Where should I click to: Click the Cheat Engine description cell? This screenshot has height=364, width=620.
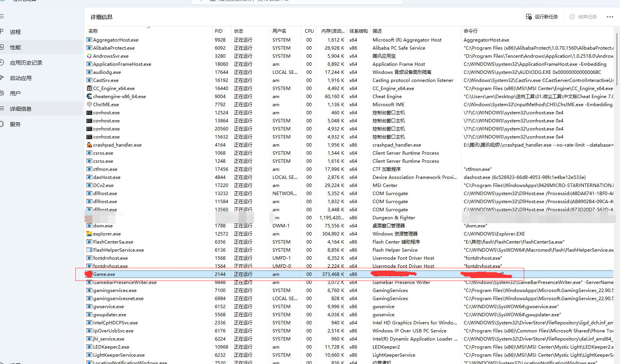(x=387, y=96)
